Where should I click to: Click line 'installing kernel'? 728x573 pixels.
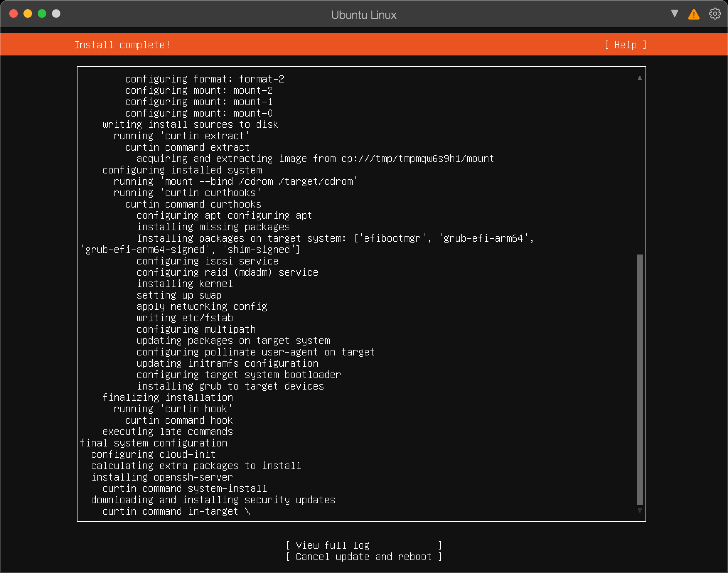[185, 284]
